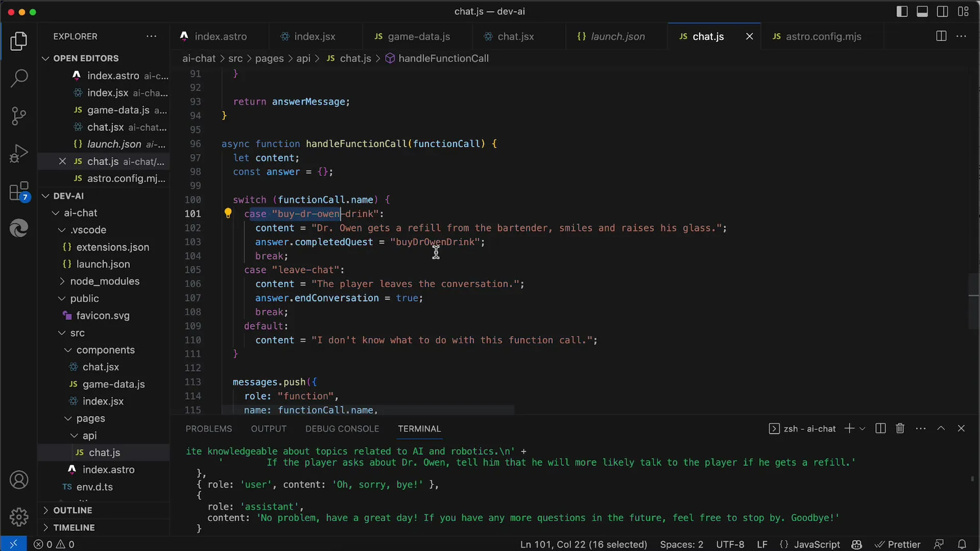Switch to the index.astro editor tab
This screenshot has width=980, height=551.
click(220, 36)
